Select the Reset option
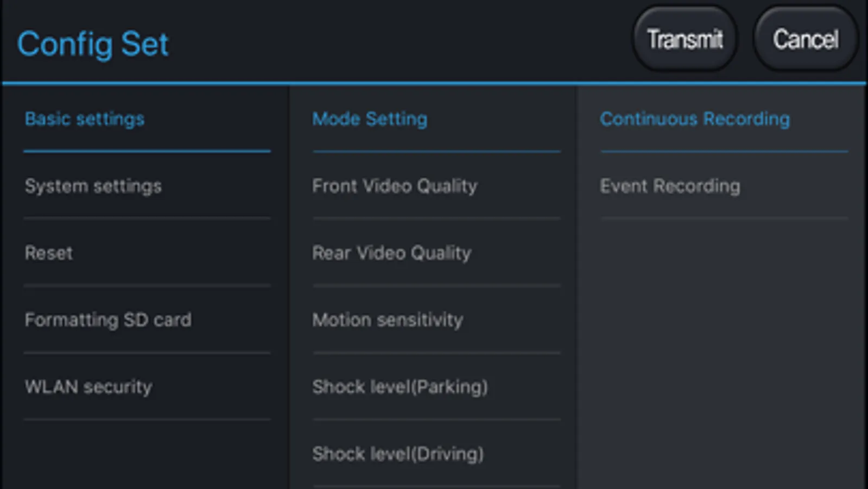Screen dimensions: 868x489 point(49,253)
